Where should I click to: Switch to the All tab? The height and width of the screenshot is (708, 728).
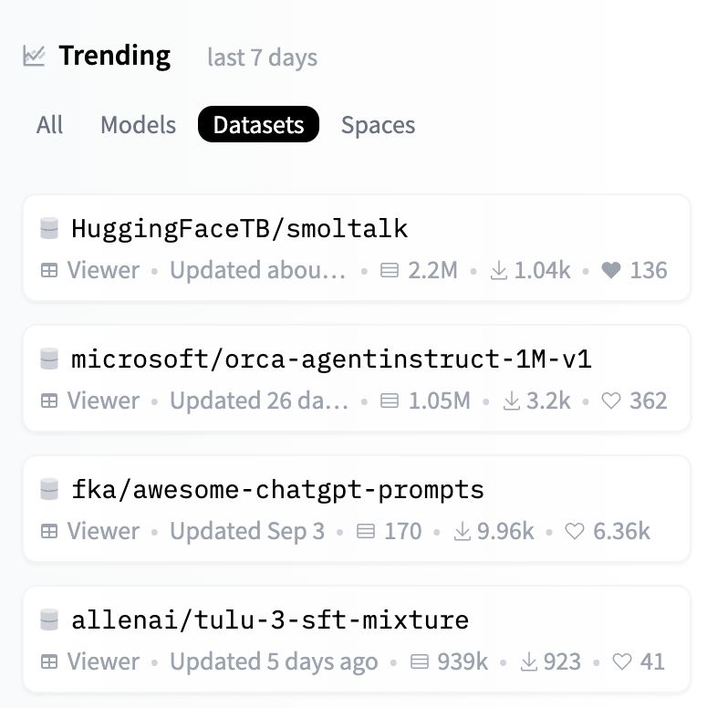click(49, 124)
